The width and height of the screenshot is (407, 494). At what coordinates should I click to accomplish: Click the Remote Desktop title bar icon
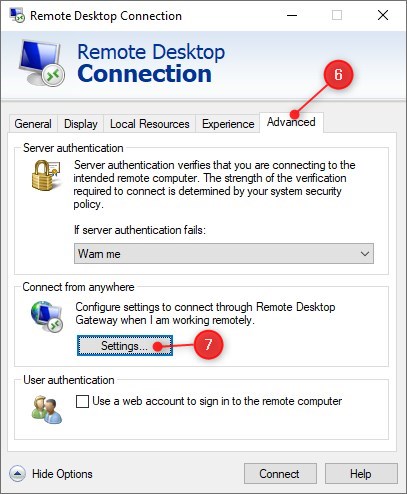17,15
